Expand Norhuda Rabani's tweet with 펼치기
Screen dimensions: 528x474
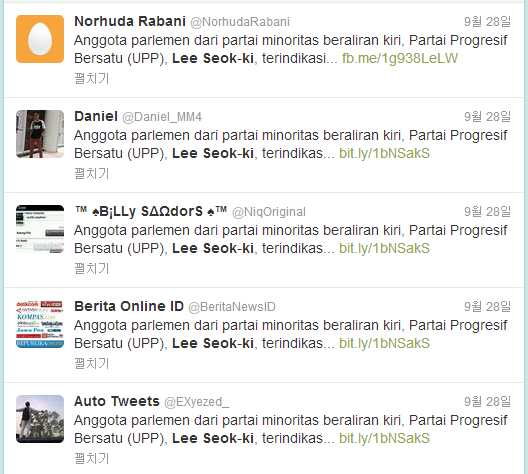92,78
